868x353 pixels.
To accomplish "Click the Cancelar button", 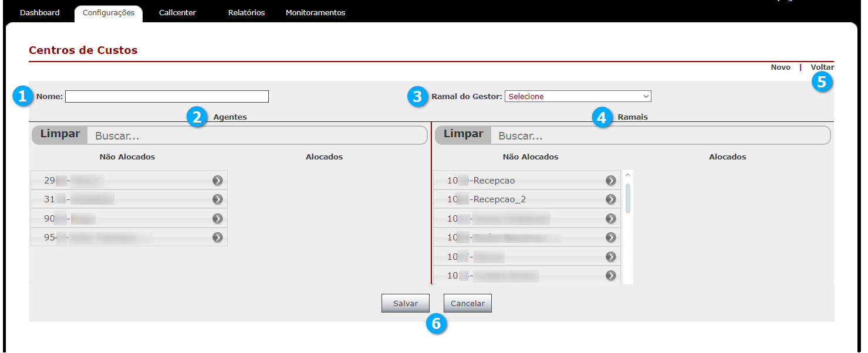I will click(468, 303).
